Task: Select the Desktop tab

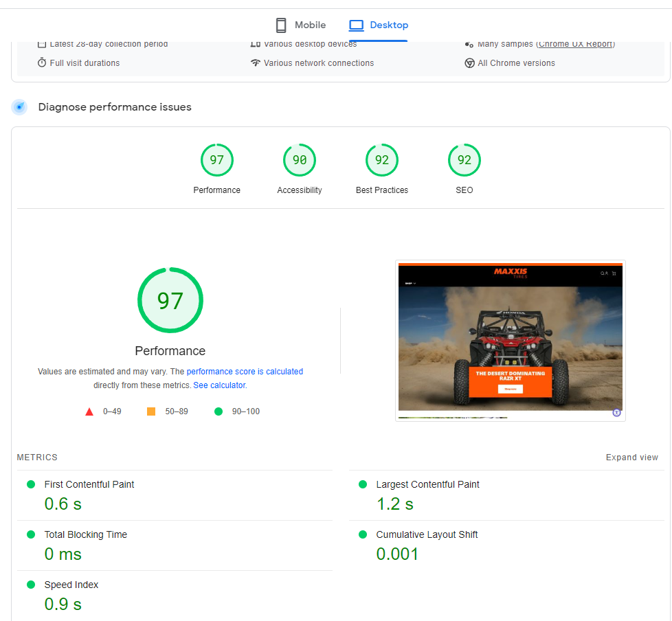Action: 379,25
